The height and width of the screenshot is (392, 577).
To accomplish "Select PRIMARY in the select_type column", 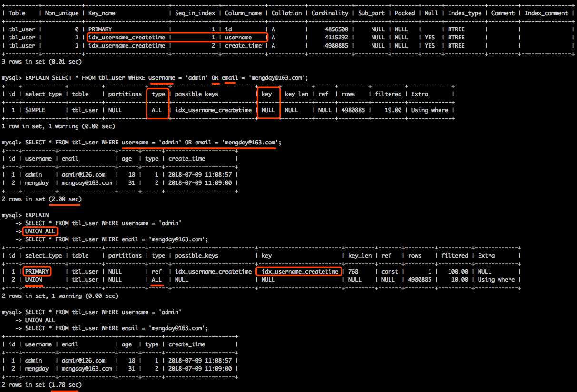I will point(37,272).
